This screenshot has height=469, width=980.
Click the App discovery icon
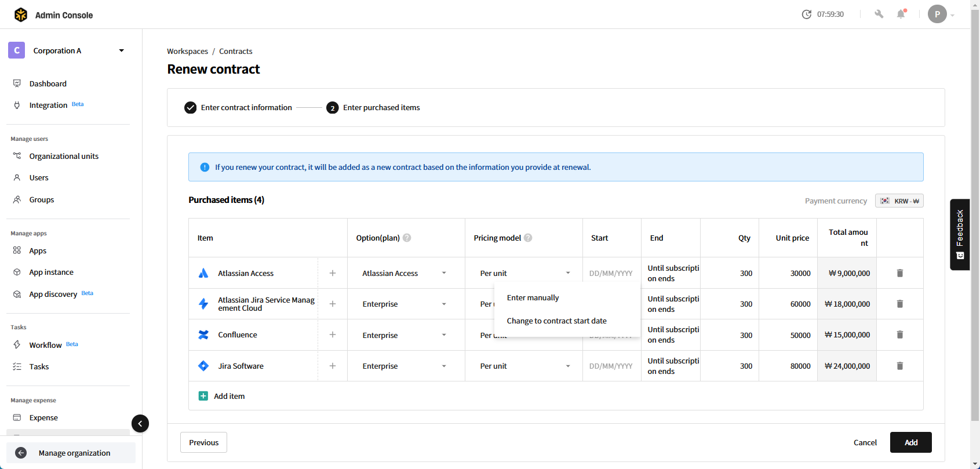(x=17, y=294)
